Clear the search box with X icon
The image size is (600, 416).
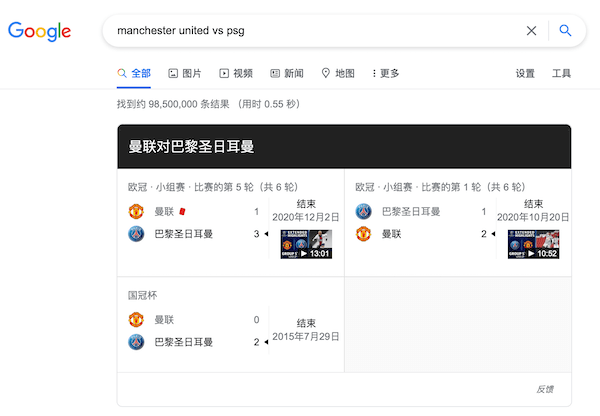tap(531, 30)
